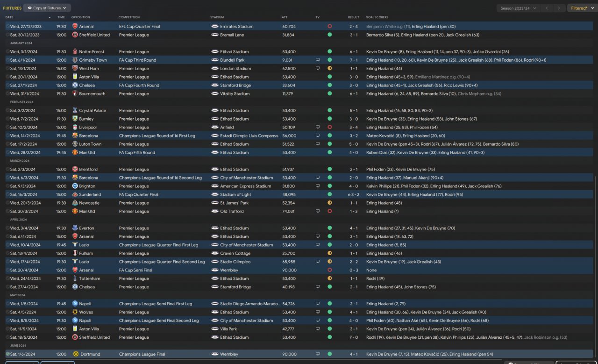Click the Tottenham club badge
This screenshot has height=364, width=598.
75,279
